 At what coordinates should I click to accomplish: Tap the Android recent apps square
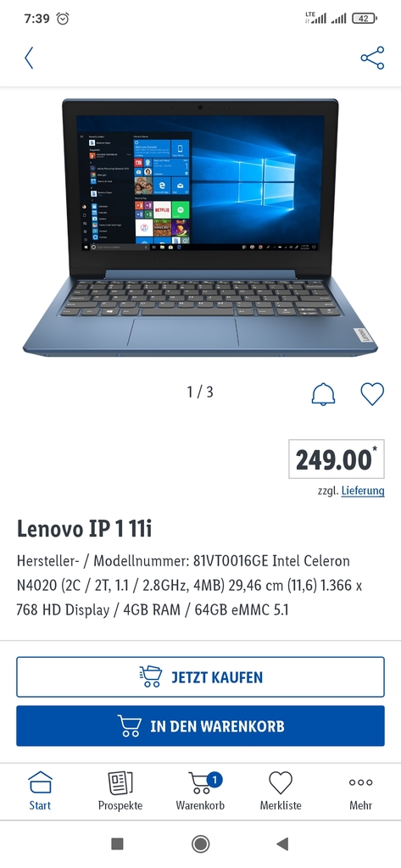[118, 843]
